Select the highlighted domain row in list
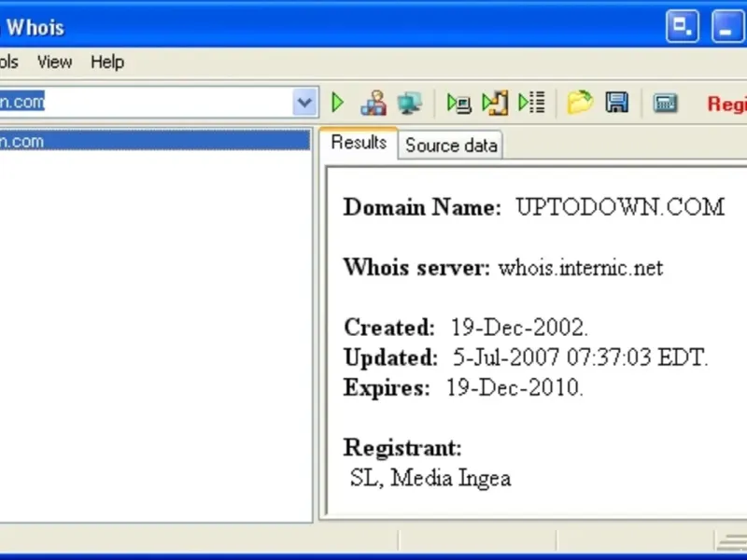Screen dimensions: 747x560 tap(155, 142)
